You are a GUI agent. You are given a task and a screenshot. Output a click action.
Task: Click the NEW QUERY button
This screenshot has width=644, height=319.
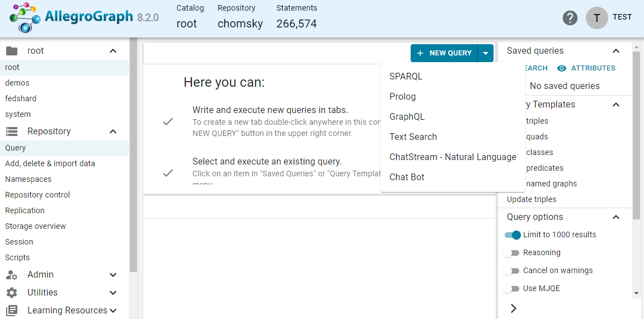click(444, 53)
